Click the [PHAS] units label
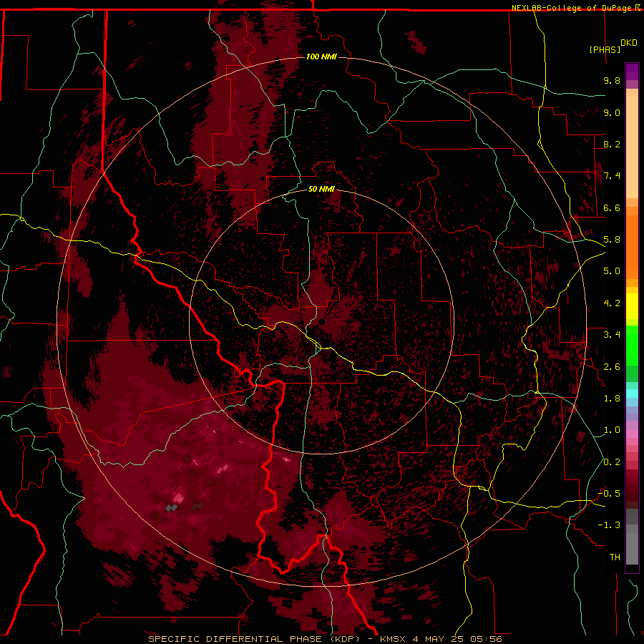 coord(605,49)
